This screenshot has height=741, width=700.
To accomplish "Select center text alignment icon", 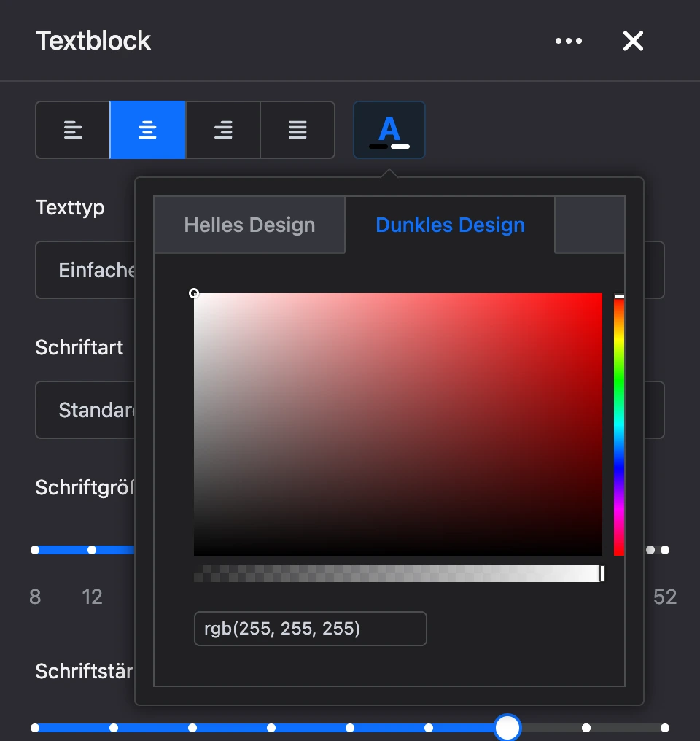I will tap(147, 130).
